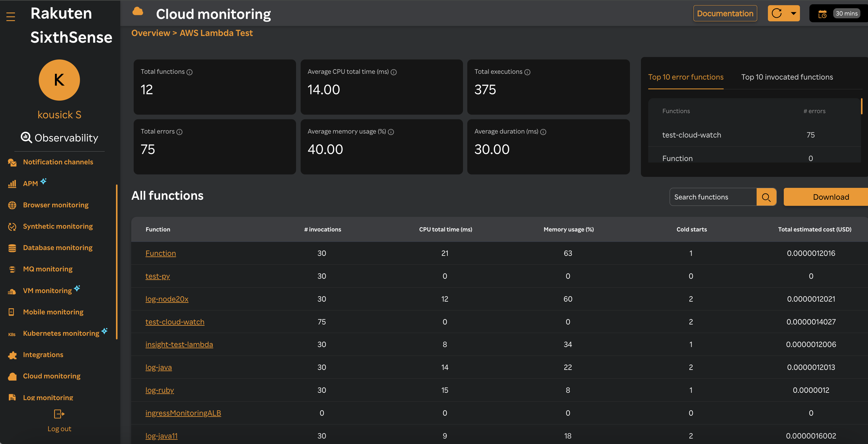Click the K8s Kubernetes monitoring icon
Screen dimensions: 868x444
pos(12,334)
